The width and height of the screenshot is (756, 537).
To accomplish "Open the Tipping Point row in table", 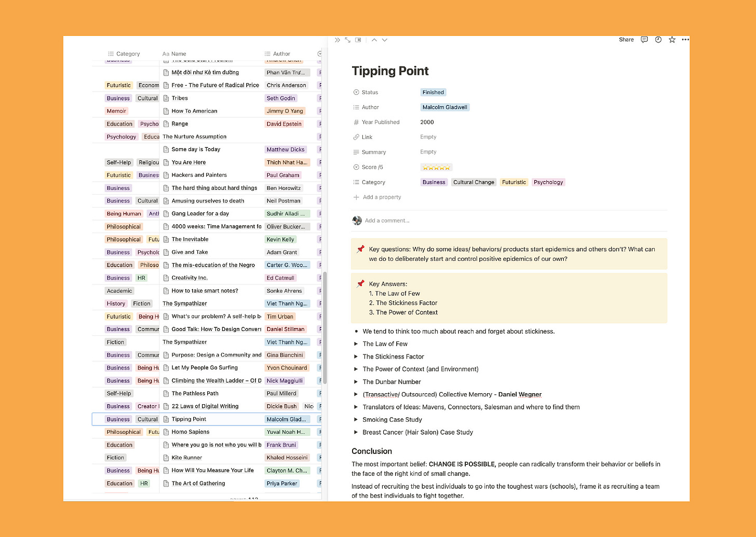I will [189, 419].
